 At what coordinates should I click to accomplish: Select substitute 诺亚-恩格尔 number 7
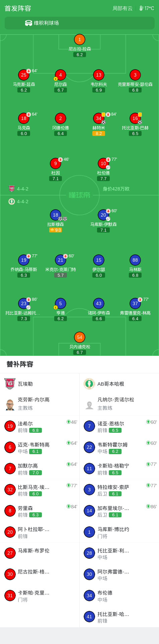point(119,426)
